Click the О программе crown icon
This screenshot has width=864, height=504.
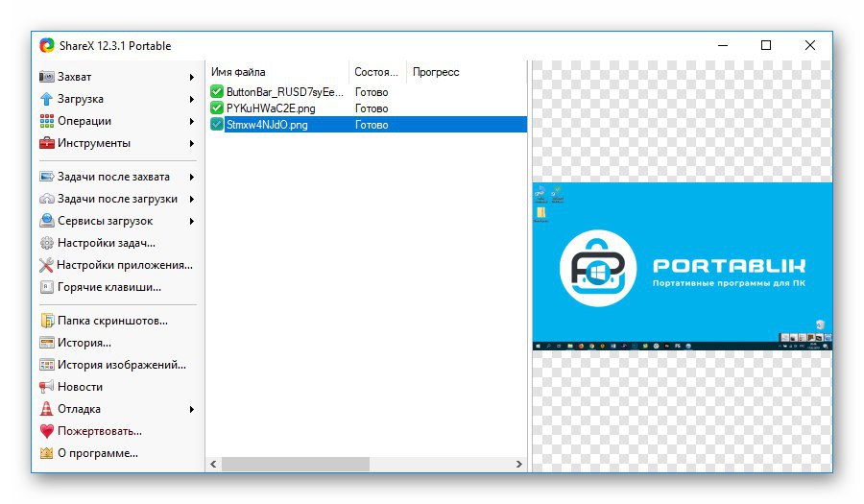[47, 453]
